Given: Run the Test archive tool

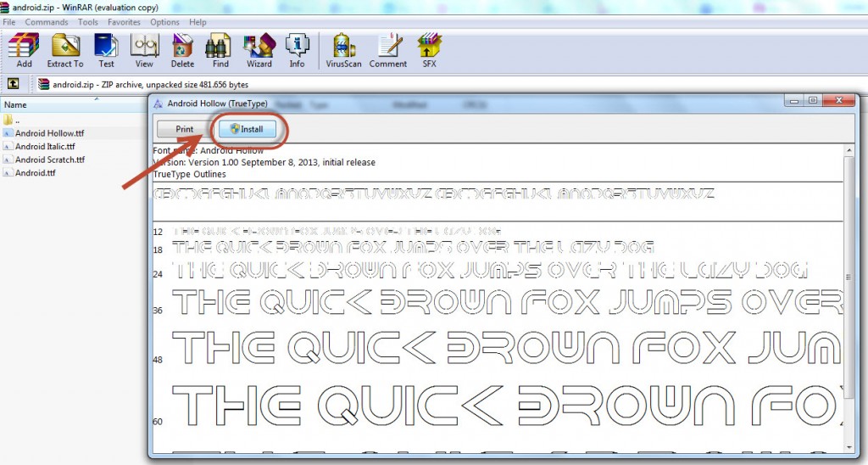Looking at the screenshot, I should point(106,50).
